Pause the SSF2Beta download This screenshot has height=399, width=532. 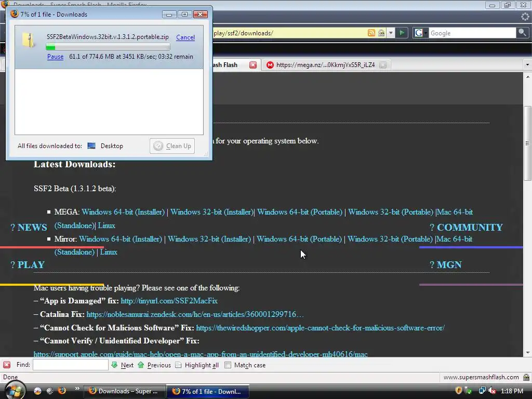[x=55, y=57]
